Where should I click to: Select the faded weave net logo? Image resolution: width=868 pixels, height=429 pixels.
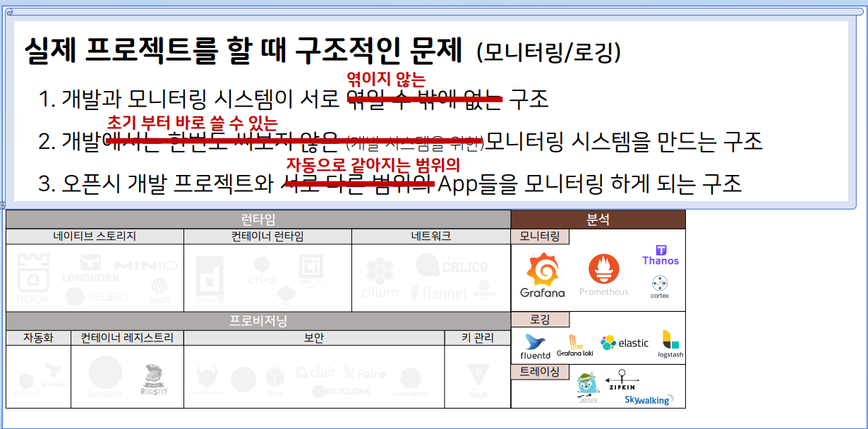click(483, 291)
